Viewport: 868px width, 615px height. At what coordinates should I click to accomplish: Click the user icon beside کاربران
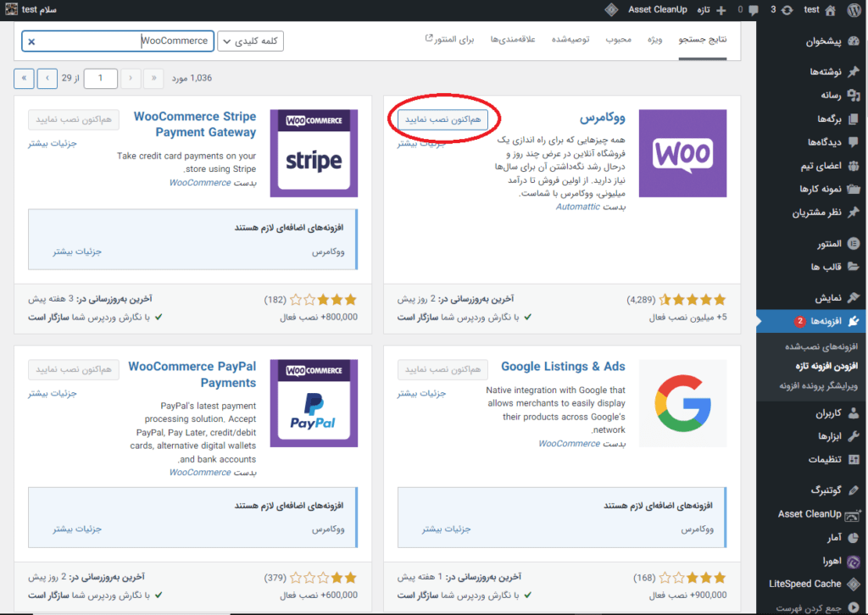coord(854,413)
